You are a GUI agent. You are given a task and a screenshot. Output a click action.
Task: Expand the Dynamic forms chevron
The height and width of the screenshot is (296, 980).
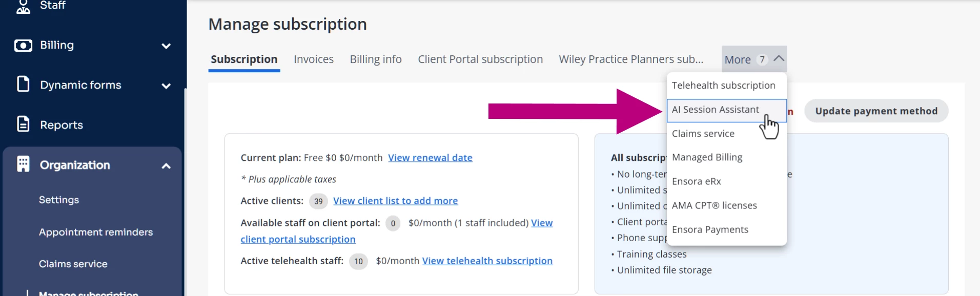pos(166,86)
